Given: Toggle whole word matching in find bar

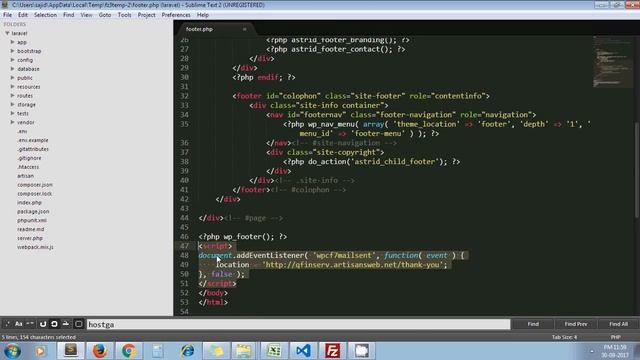Looking at the screenshot, I should tap(30, 324).
